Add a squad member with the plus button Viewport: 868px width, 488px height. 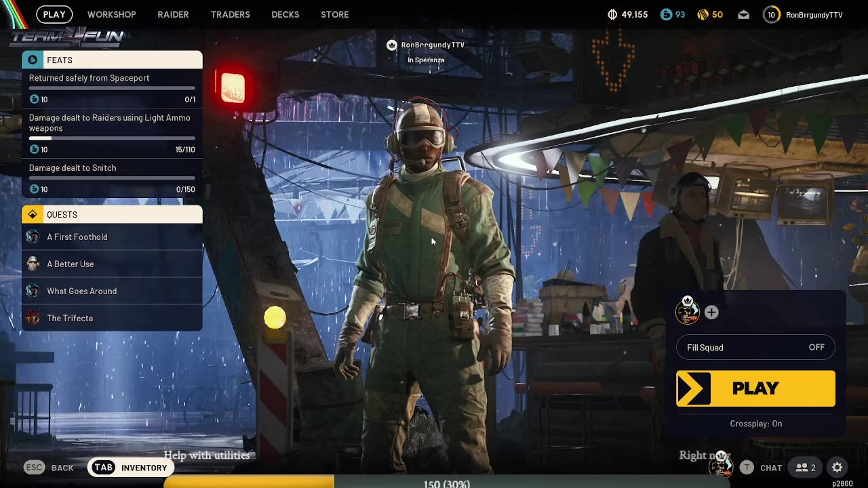[x=711, y=312]
